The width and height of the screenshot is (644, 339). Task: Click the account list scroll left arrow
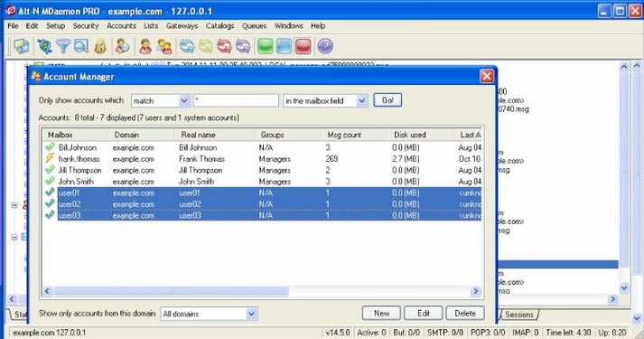coord(47,291)
